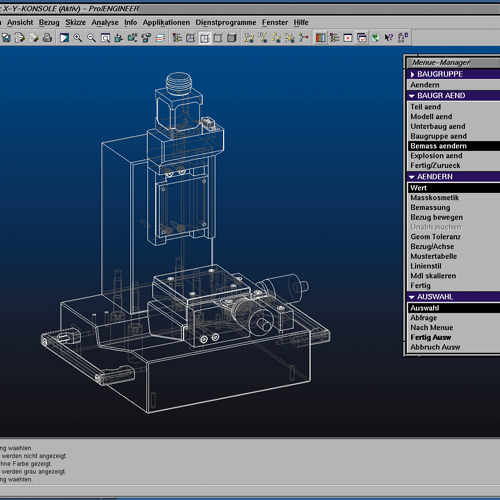The image size is (500, 500).
Task: Click the model tree icon next to color stripes
Action: [334, 38]
